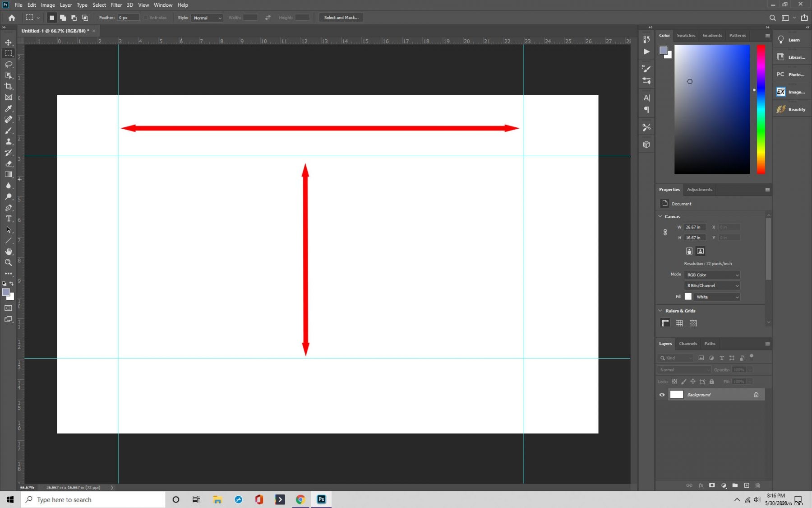This screenshot has width=812, height=508.
Task: Choose the Clone Stamp tool
Action: tap(8, 141)
